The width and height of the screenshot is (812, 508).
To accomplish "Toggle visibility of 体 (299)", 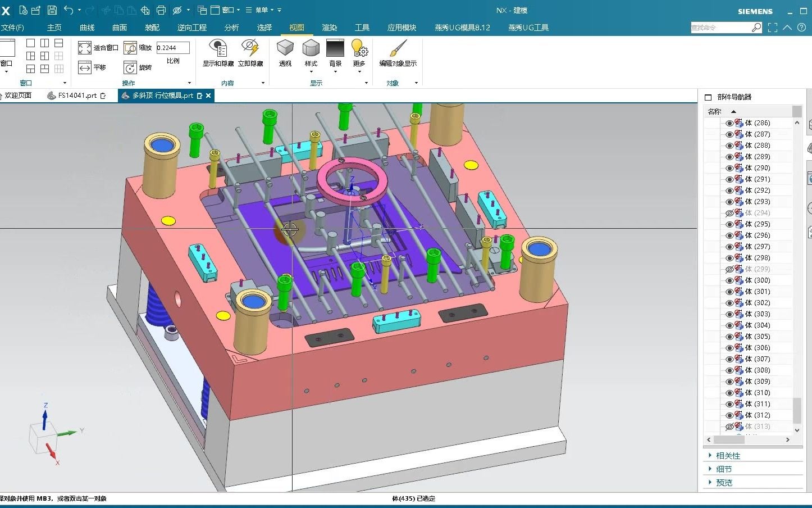I will (x=729, y=269).
